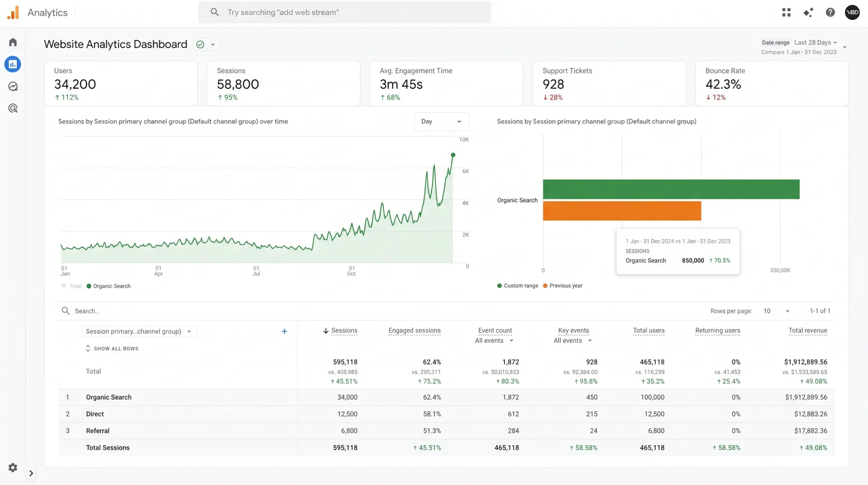Open the Users metric card
The width and height of the screenshot is (868, 485).
pos(121,84)
